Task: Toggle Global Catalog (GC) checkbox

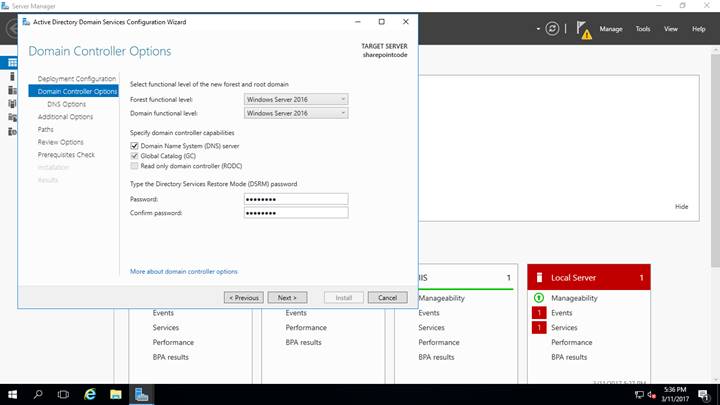Action: [134, 156]
